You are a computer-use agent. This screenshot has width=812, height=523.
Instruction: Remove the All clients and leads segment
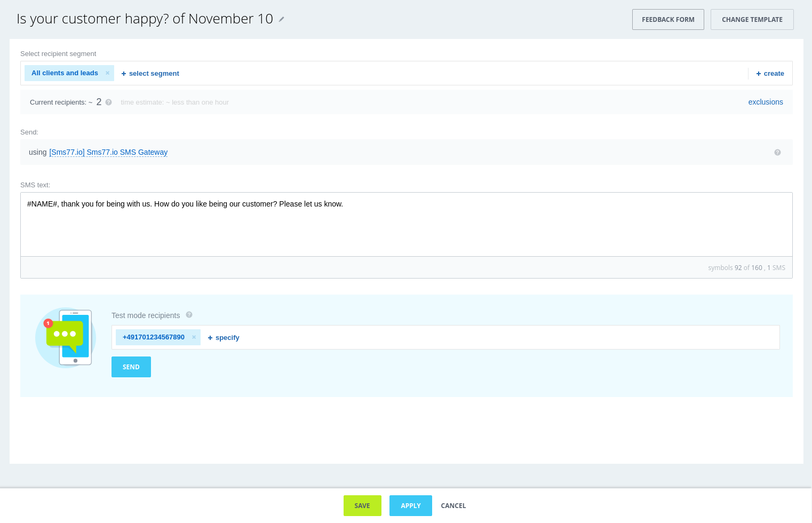point(107,73)
